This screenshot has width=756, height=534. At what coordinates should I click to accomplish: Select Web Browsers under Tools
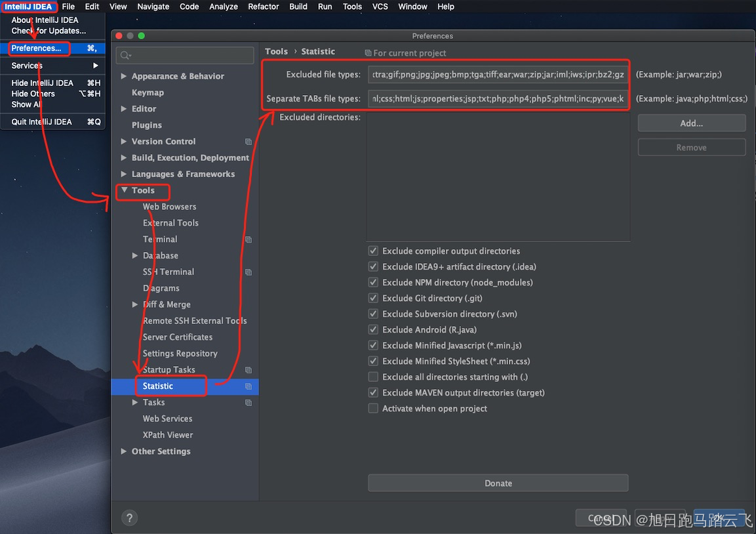(169, 207)
